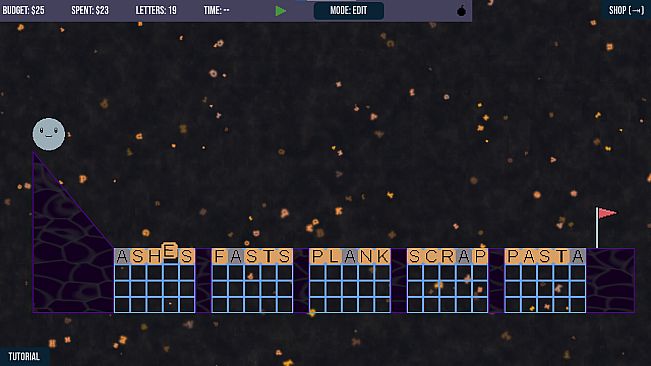Click the bomb icon in the top bar

[x=461, y=11]
